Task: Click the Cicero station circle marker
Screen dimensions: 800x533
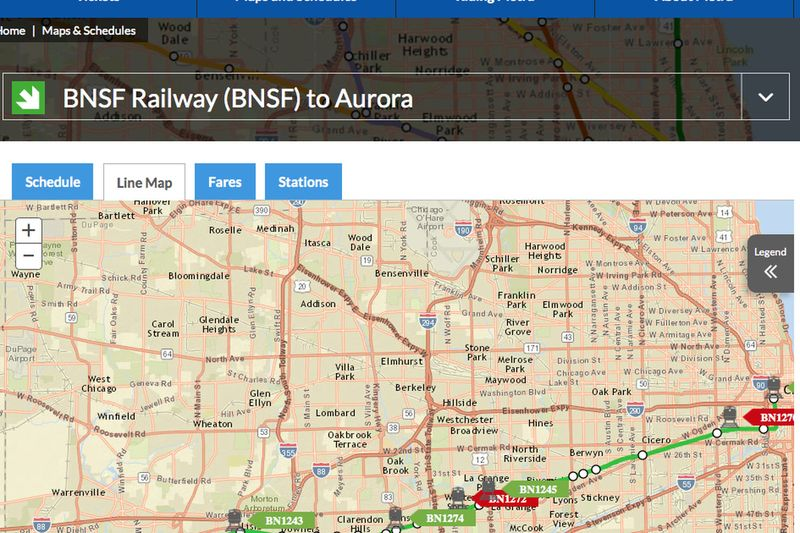Action: [642, 454]
